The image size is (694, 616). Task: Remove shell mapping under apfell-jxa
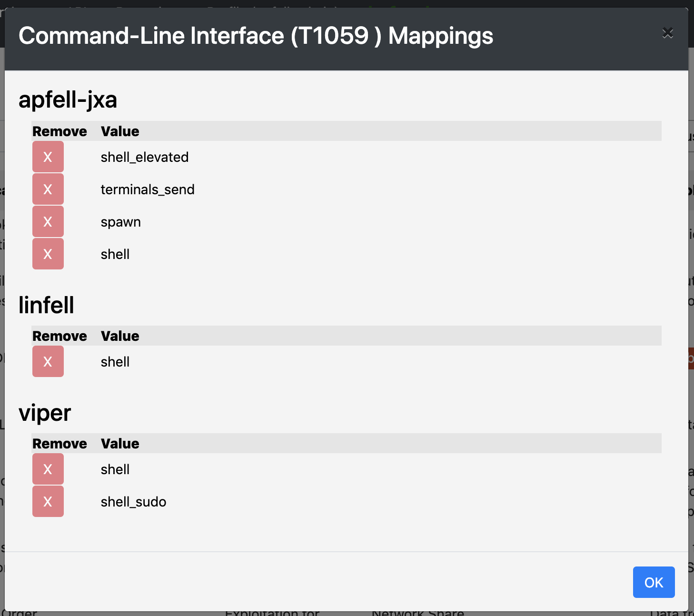[x=48, y=254]
